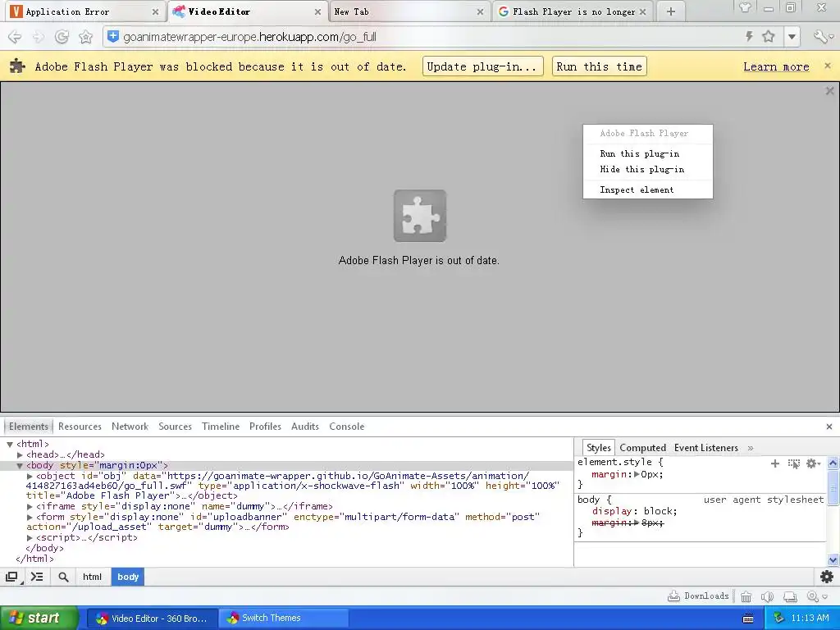Close the developer tools panel
This screenshot has width=840, height=630.
829,427
